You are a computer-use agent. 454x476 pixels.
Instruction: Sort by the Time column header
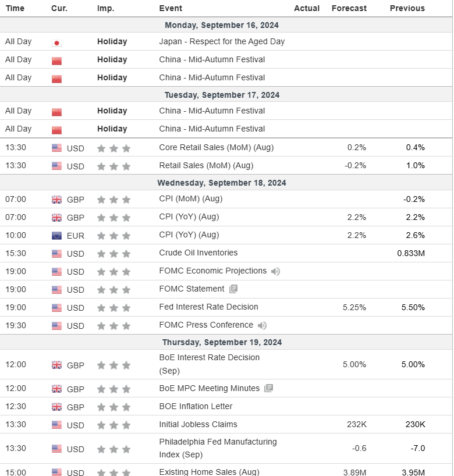click(15, 8)
